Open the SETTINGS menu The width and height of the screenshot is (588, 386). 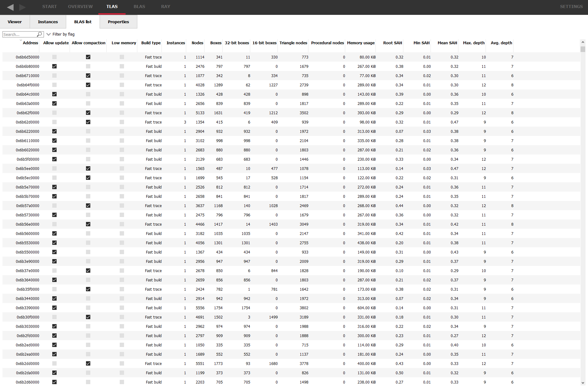[x=571, y=6]
